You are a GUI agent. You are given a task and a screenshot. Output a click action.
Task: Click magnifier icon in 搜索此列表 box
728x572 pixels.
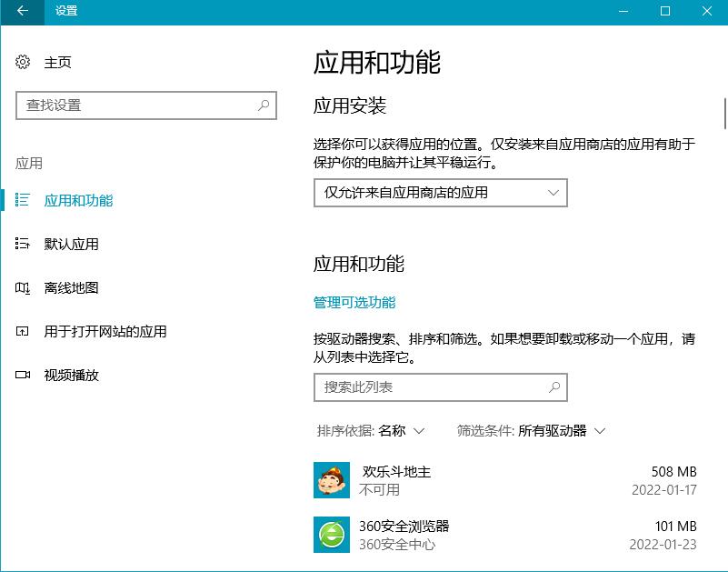(x=554, y=387)
